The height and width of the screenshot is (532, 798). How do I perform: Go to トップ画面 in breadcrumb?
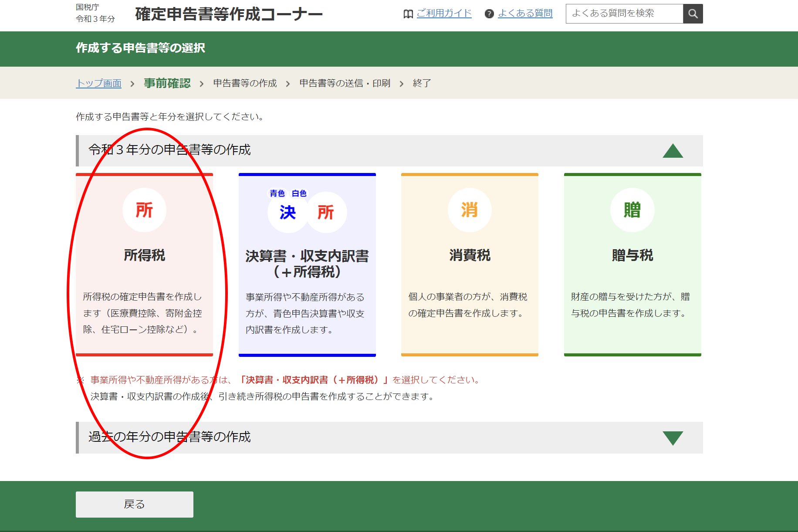98,83
